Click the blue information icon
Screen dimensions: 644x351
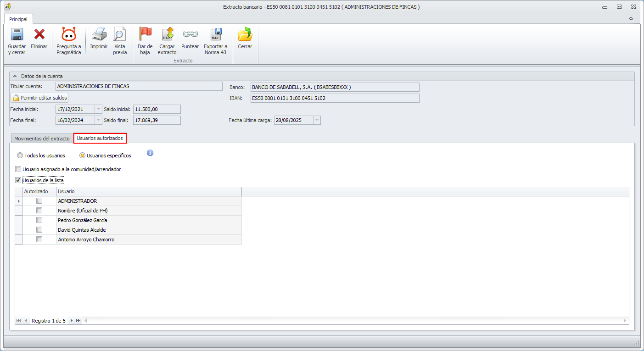pos(150,153)
